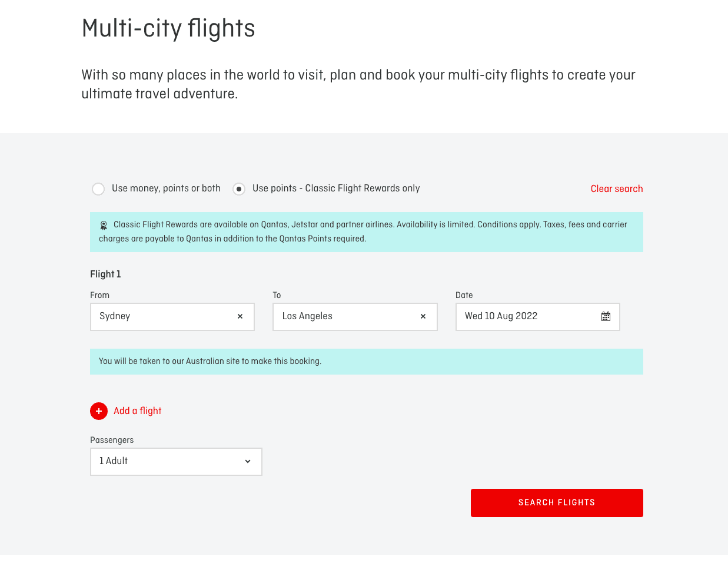Click the Classic Flight Rewards ribbon icon
The image size is (728, 566).
pos(104,225)
